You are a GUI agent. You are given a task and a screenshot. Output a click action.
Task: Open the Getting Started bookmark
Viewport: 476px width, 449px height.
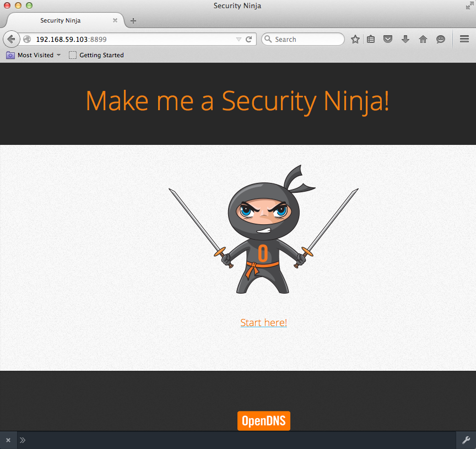click(x=96, y=55)
